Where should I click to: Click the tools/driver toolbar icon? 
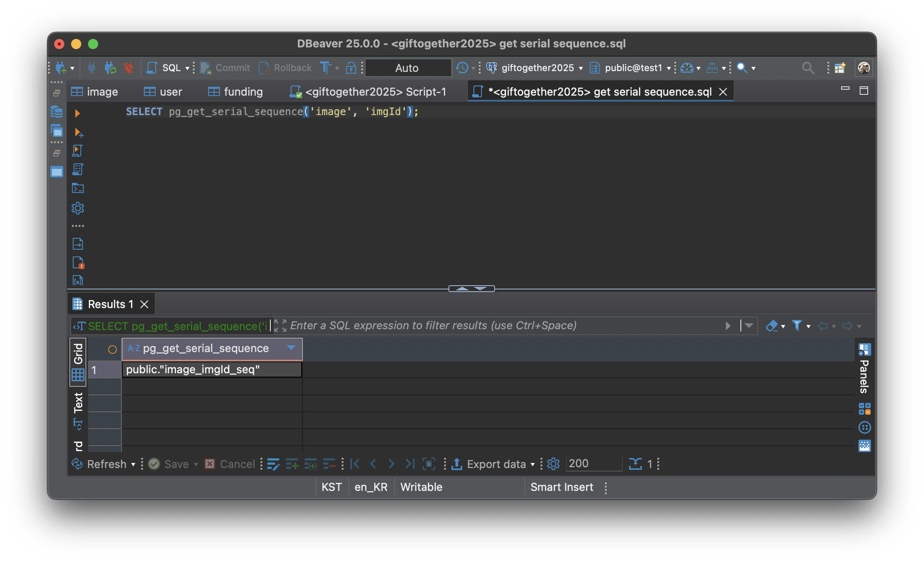[x=712, y=68]
